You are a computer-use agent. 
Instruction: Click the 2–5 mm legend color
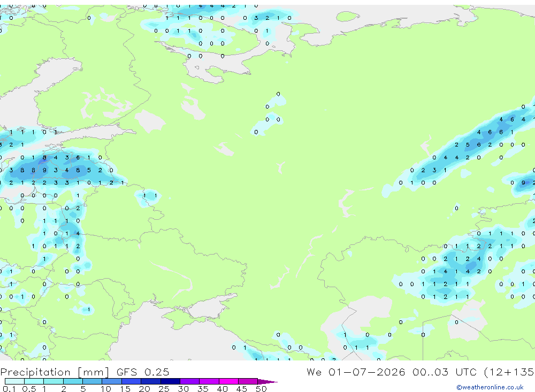(73, 381)
